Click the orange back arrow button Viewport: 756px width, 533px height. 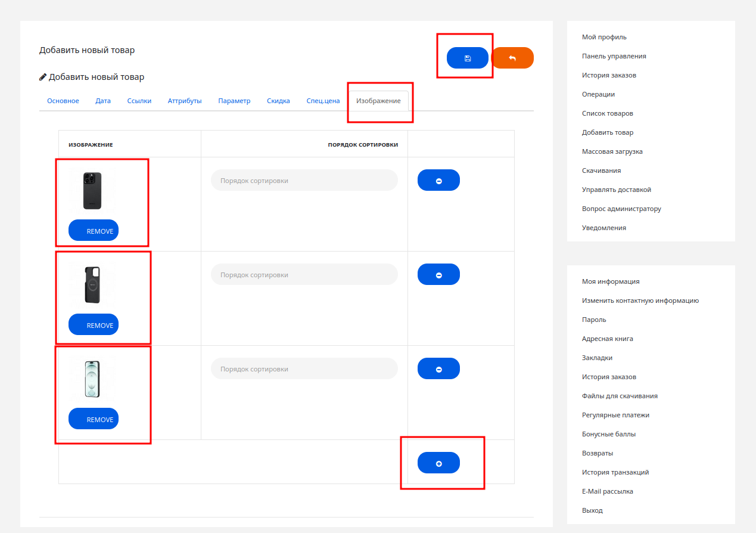pos(512,58)
